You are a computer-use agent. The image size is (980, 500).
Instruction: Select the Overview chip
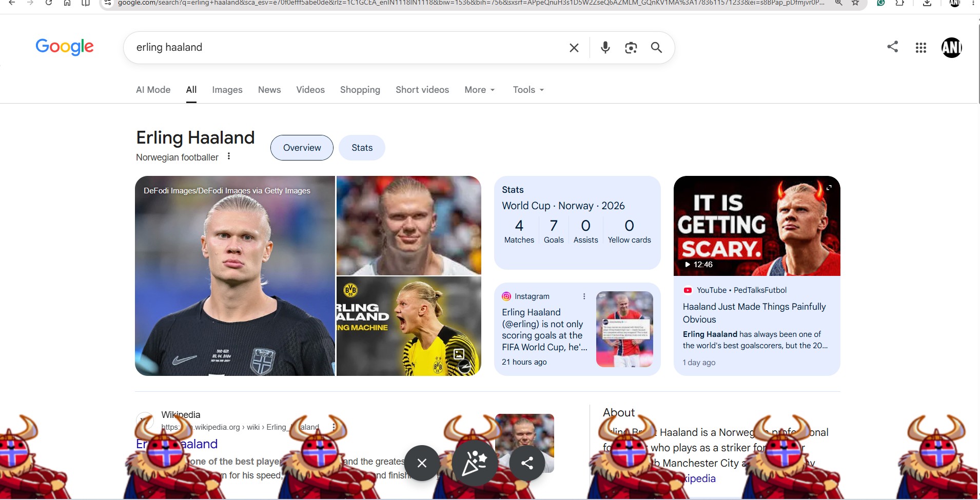pyautogui.click(x=302, y=148)
